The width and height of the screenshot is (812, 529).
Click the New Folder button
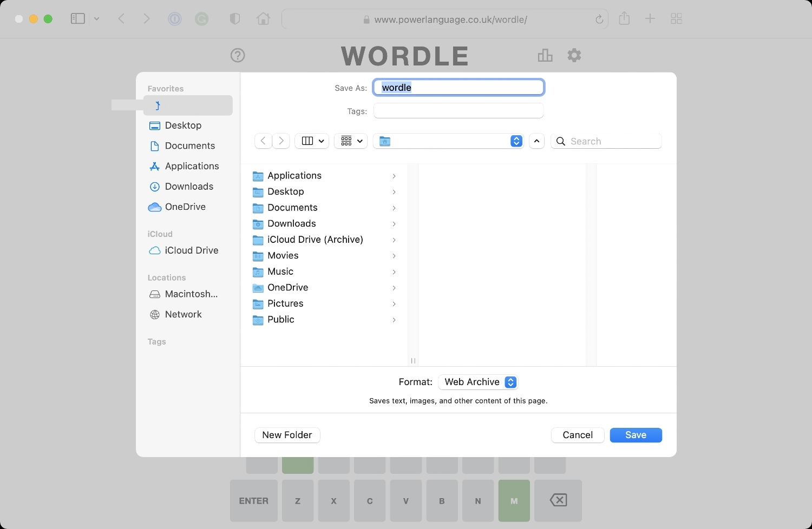[x=287, y=435]
